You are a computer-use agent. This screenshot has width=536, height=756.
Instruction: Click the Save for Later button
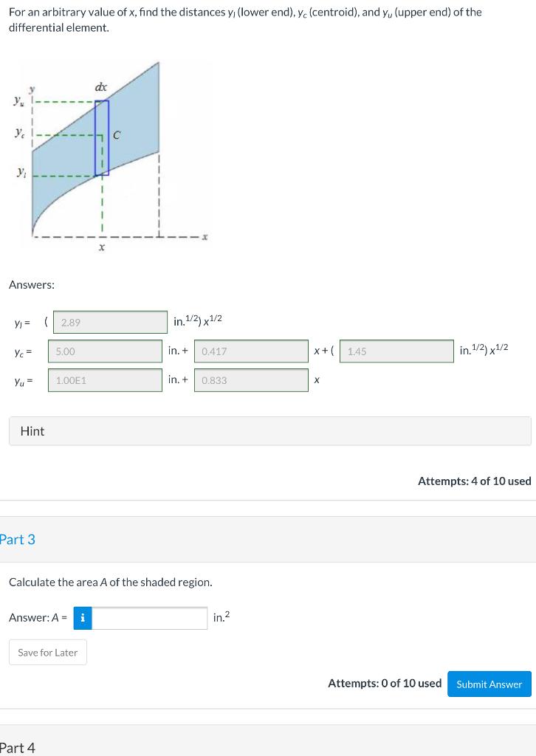[x=47, y=652]
